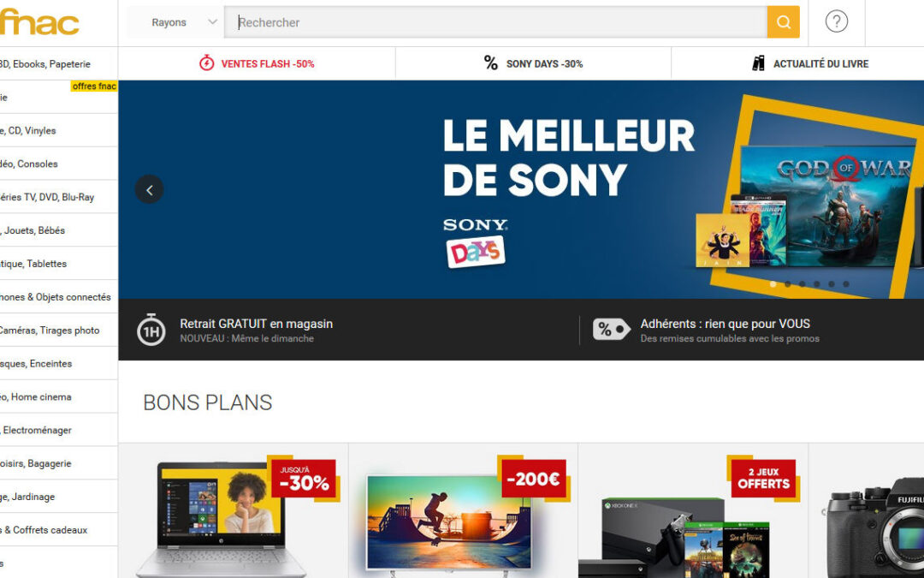Open the HP laptop -30% deal thumbnail
The image size is (924, 578).
pyautogui.click(x=234, y=510)
